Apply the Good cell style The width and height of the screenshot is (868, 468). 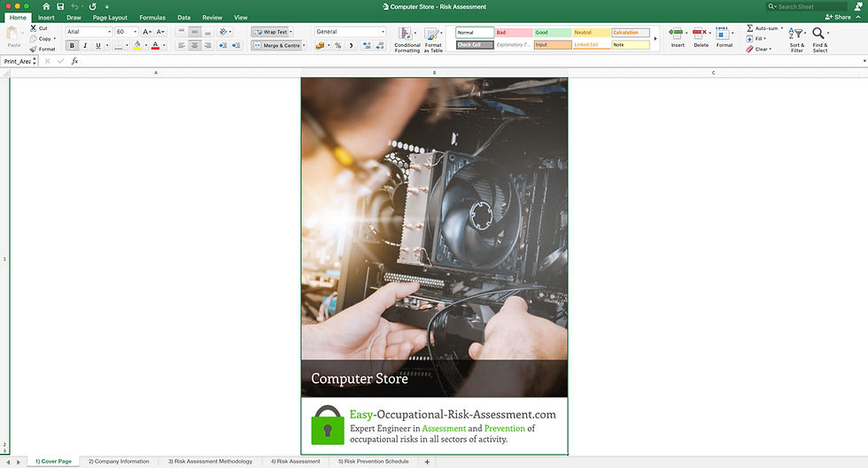(553, 33)
